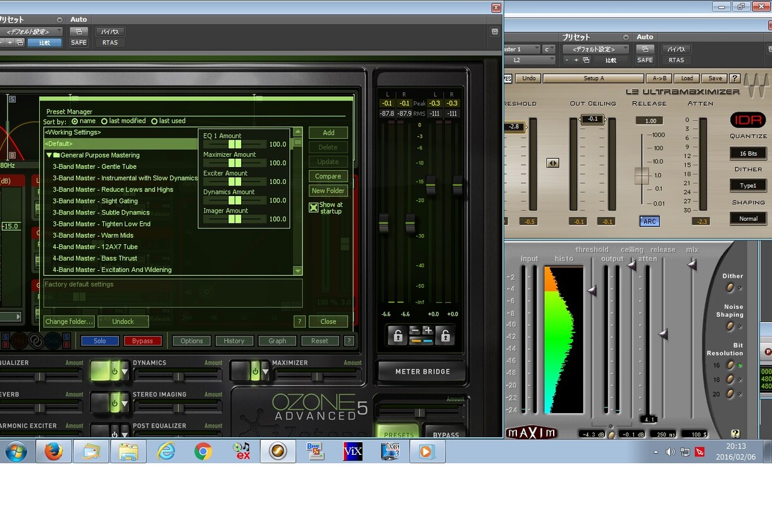Open Firefox from the taskbar
Viewport: 772px width, 532px height.
[x=53, y=452]
